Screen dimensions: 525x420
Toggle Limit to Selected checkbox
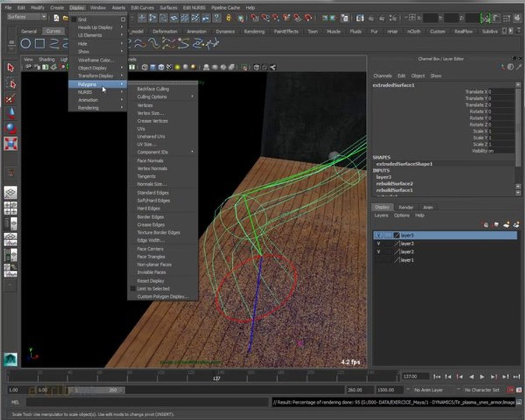tap(132, 288)
